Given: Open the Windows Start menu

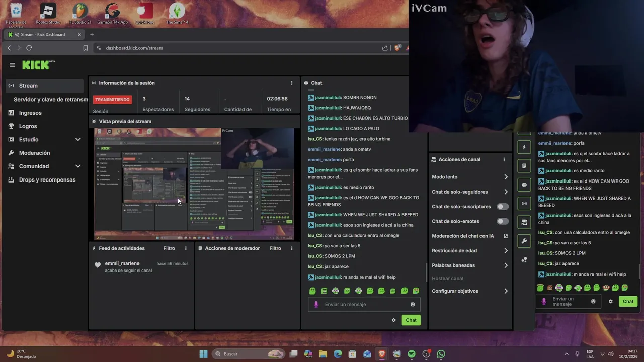Looking at the screenshot, I should (x=203, y=354).
